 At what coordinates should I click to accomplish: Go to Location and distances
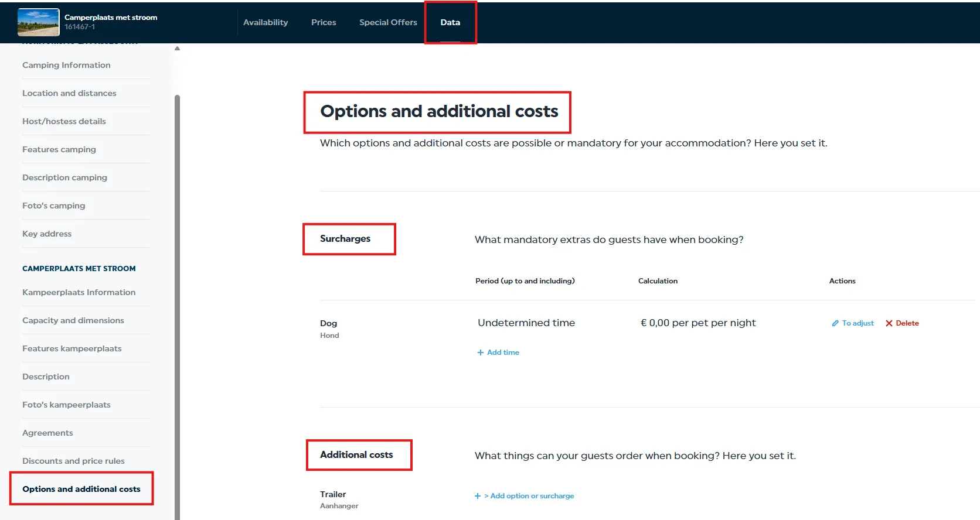[x=69, y=93]
